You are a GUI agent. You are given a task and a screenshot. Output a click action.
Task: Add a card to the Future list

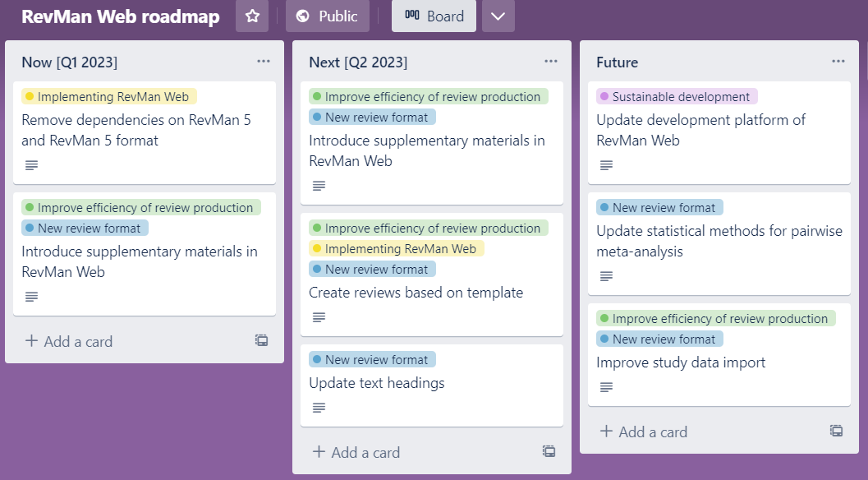(x=644, y=432)
